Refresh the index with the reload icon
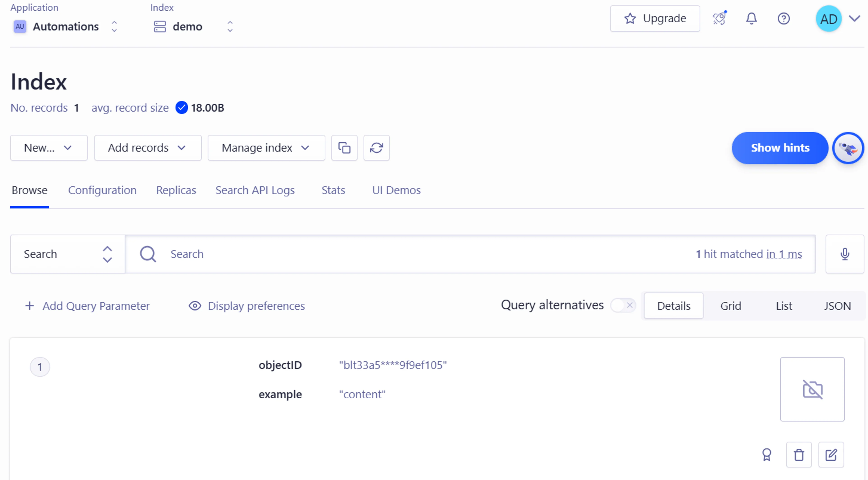This screenshot has width=868, height=480. click(x=376, y=148)
